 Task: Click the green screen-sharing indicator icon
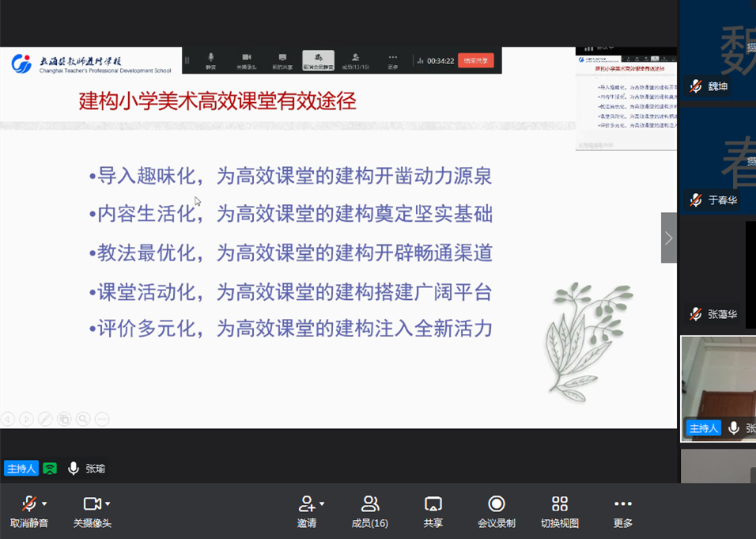50,468
